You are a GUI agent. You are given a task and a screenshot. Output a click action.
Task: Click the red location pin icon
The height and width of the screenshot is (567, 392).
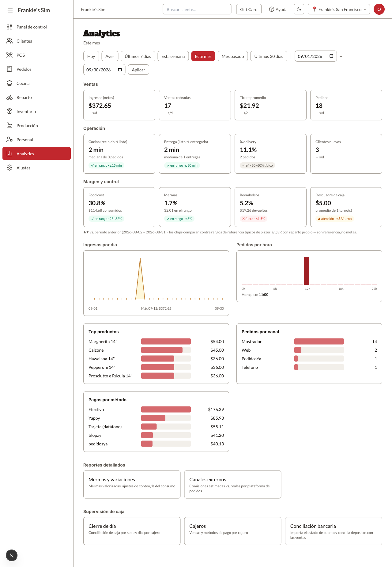point(314,9)
